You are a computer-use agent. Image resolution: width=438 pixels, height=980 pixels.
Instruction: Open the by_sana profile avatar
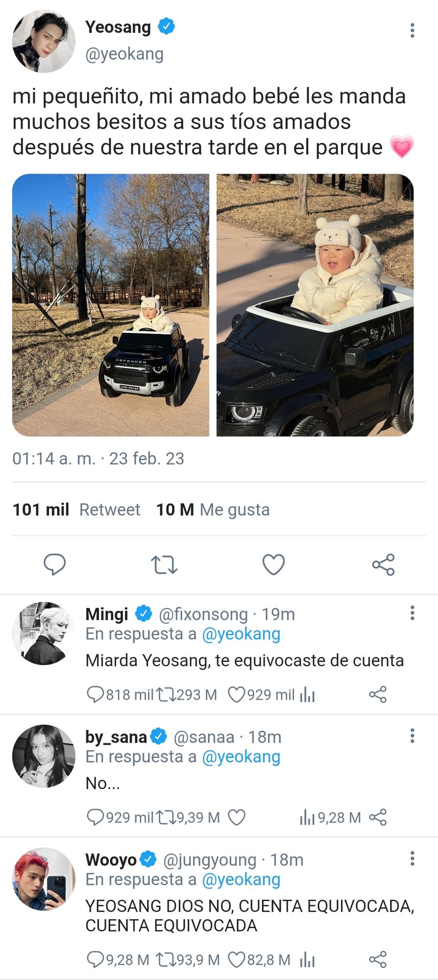pos(44,756)
